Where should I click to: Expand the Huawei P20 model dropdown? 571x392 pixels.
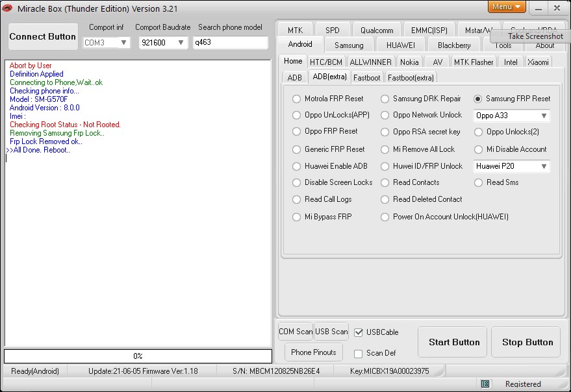click(x=511, y=166)
